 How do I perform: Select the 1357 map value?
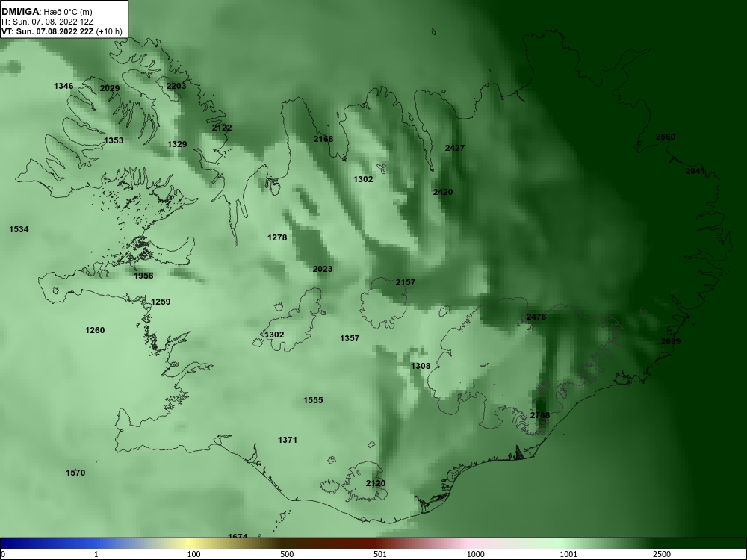(349, 338)
